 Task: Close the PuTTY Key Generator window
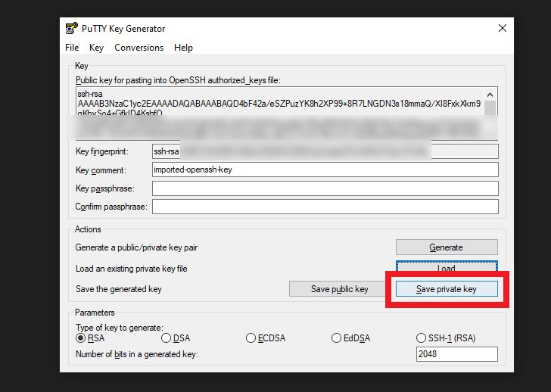coord(502,29)
